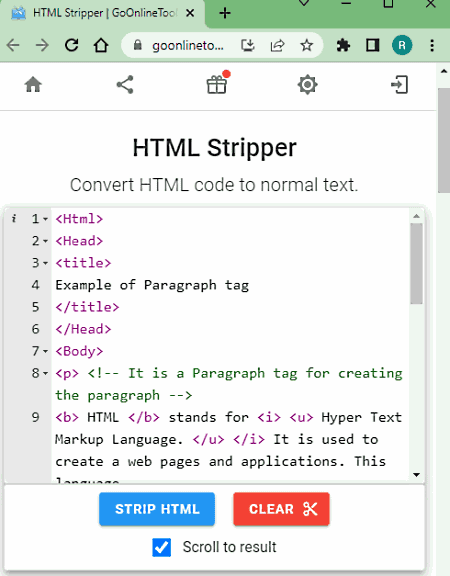Collapse the <Body> fold arrow on line 7

[45, 352]
